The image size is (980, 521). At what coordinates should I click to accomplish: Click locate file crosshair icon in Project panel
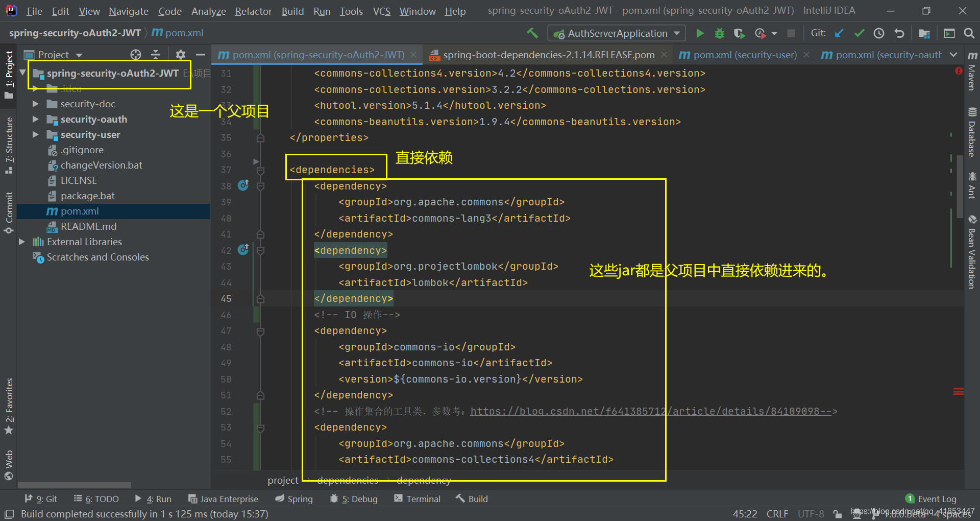(x=136, y=55)
